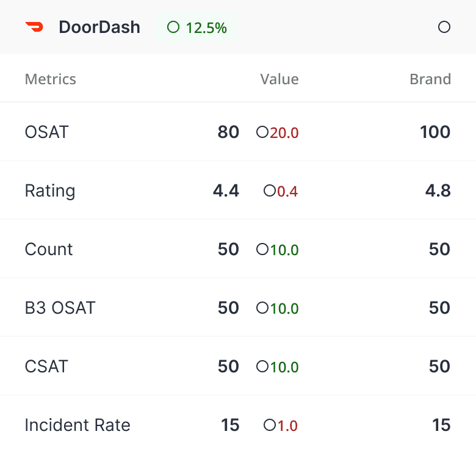Click the circle icon beside Rating 0.4

click(x=270, y=191)
